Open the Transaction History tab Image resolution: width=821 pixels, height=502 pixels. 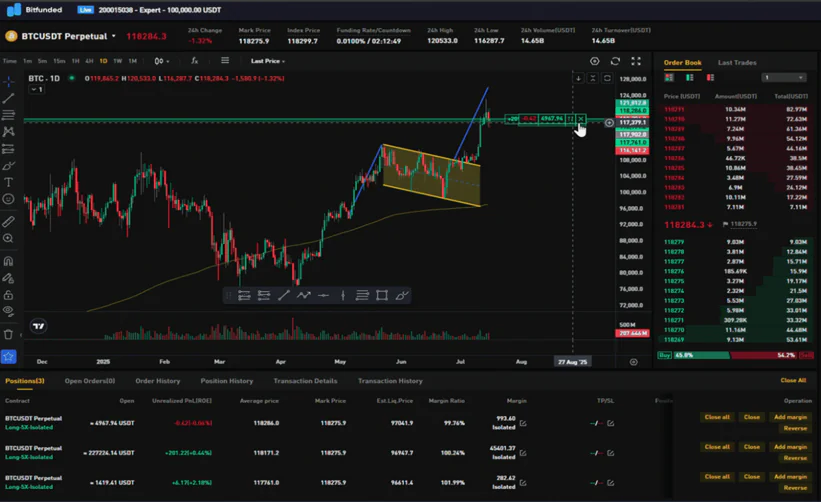[390, 381]
